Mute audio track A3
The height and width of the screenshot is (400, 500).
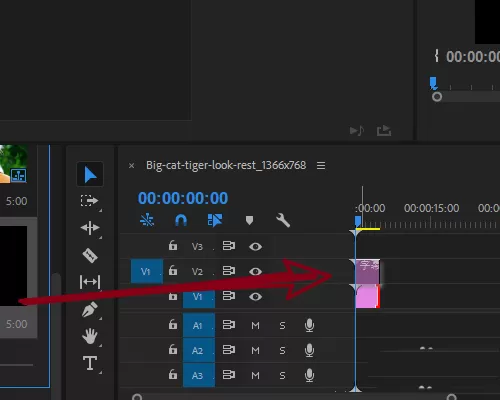(255, 376)
